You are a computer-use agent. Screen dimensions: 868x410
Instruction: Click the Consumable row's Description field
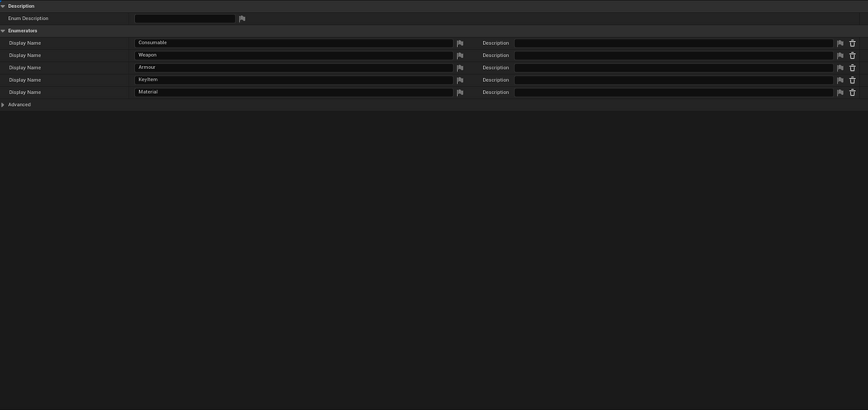tap(674, 43)
